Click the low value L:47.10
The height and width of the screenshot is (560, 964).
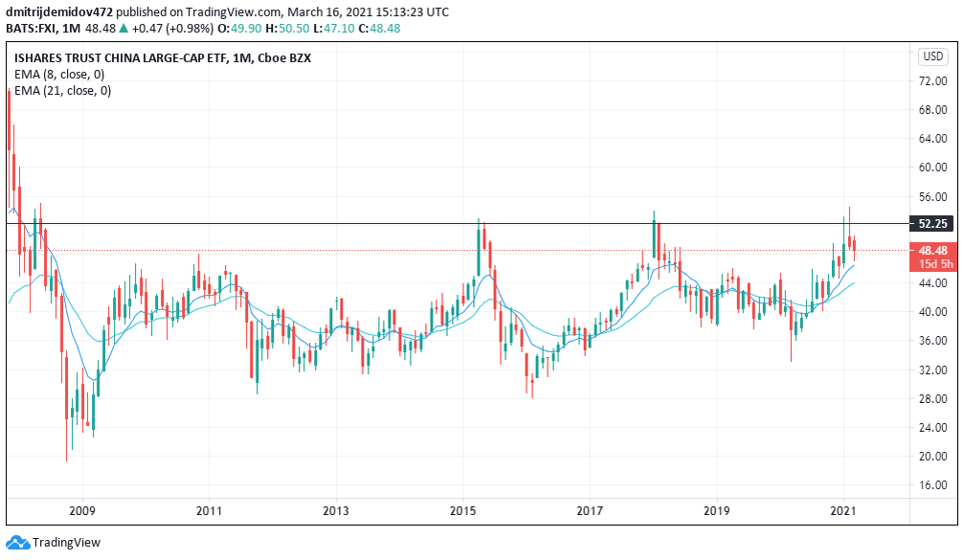[x=334, y=29]
